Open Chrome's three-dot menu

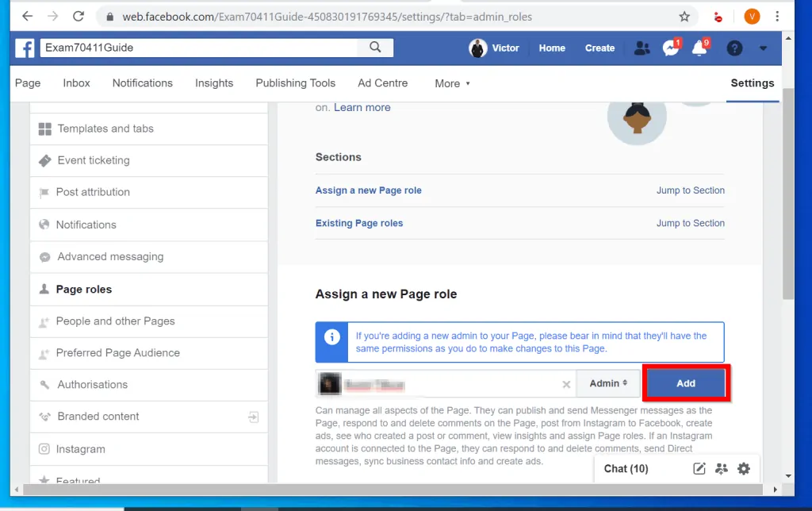pyautogui.click(x=776, y=16)
